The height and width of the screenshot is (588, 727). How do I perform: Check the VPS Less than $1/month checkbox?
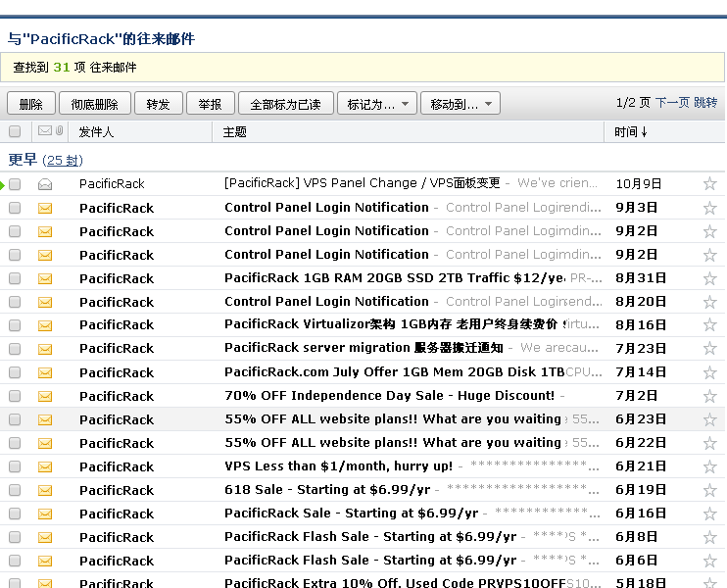tap(15, 466)
